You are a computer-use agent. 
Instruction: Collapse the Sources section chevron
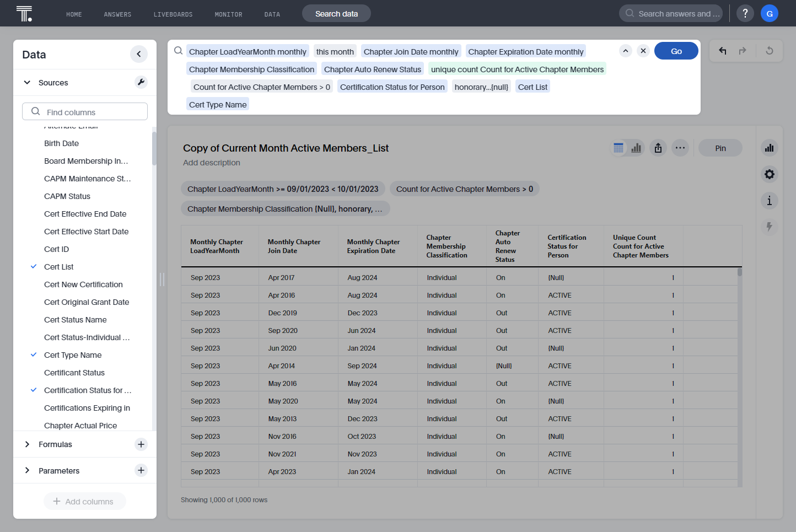[x=27, y=83]
